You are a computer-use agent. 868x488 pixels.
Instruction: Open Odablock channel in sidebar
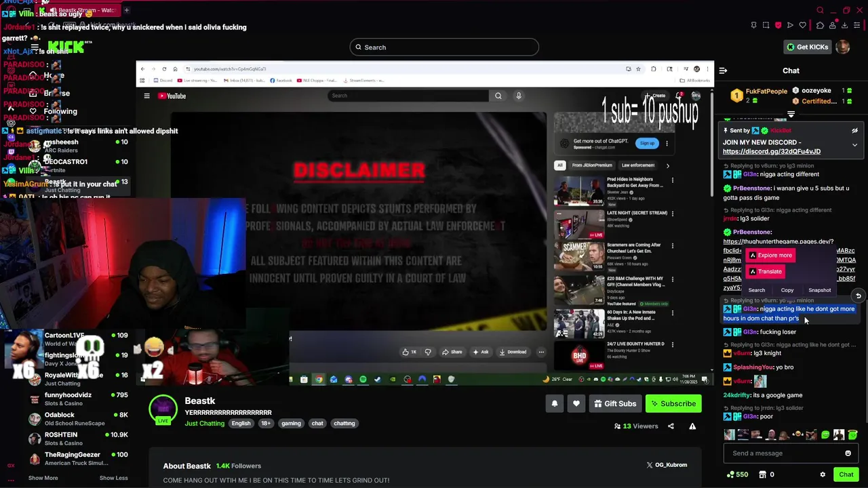pyautogui.click(x=79, y=419)
